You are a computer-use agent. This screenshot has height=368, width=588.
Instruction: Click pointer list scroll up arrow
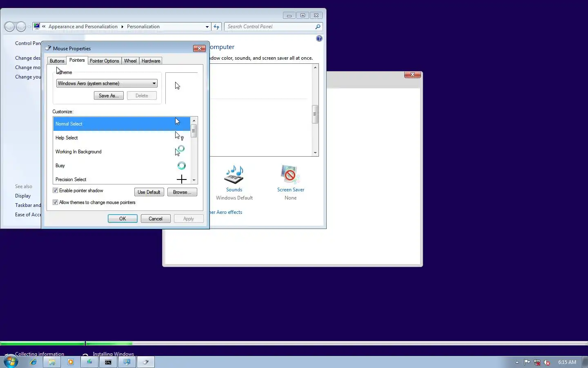tap(194, 121)
